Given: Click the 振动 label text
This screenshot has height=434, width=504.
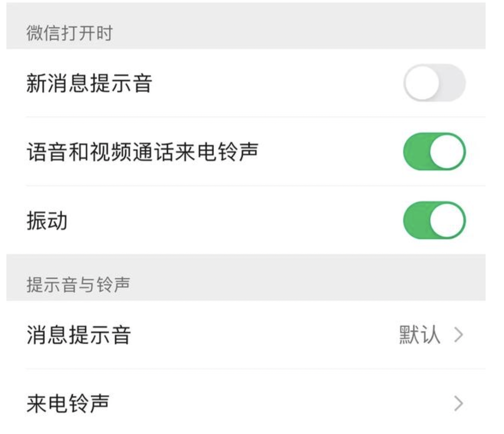Looking at the screenshot, I should (47, 221).
